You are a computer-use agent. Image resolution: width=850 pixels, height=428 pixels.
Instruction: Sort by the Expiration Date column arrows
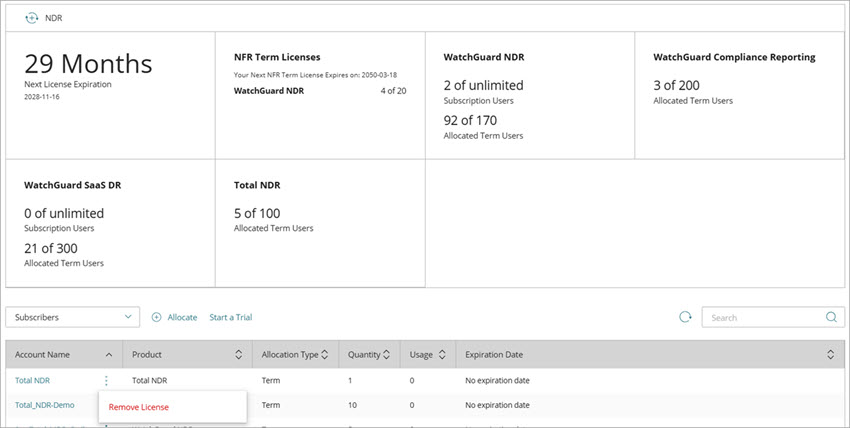click(x=830, y=355)
